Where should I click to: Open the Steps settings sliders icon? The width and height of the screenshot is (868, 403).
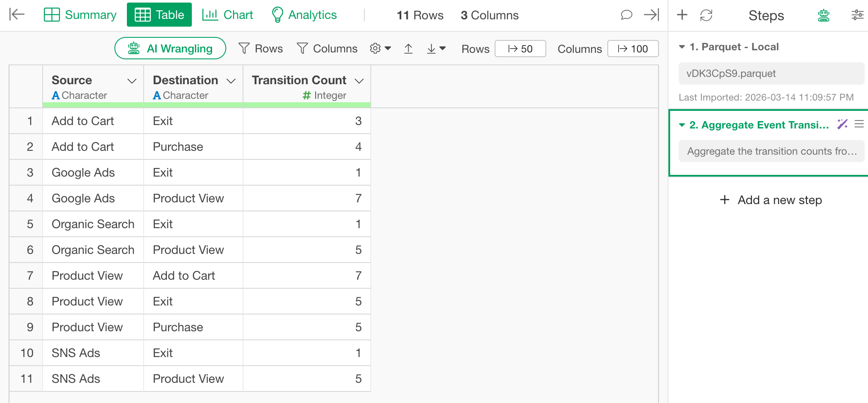(x=857, y=15)
